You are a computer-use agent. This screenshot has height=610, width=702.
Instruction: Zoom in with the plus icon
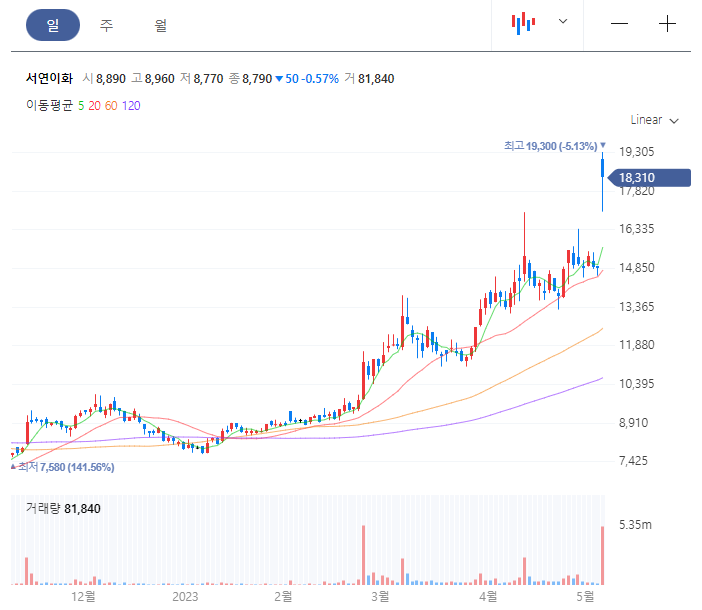[x=667, y=23]
